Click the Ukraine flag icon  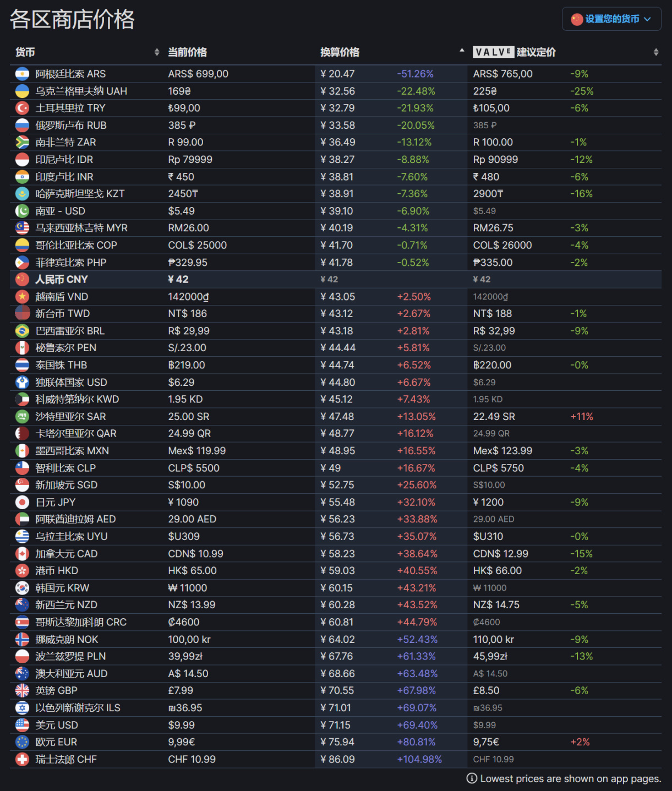[x=22, y=91]
